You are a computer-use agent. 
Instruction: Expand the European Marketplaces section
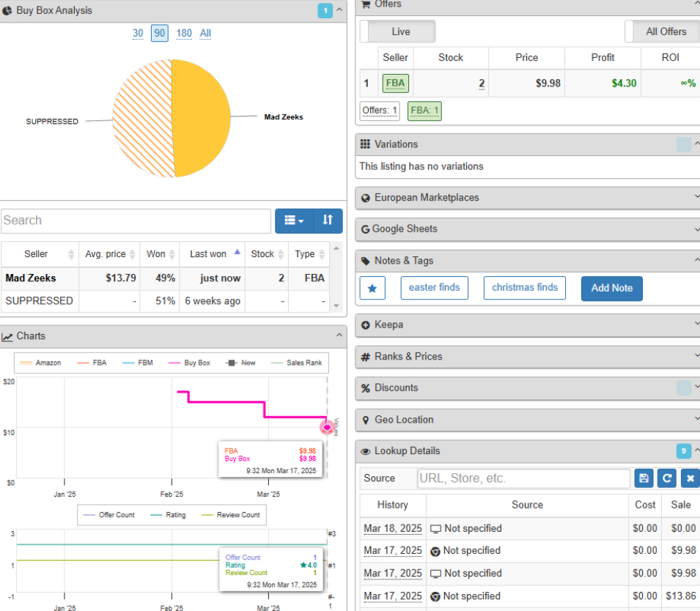[526, 198]
